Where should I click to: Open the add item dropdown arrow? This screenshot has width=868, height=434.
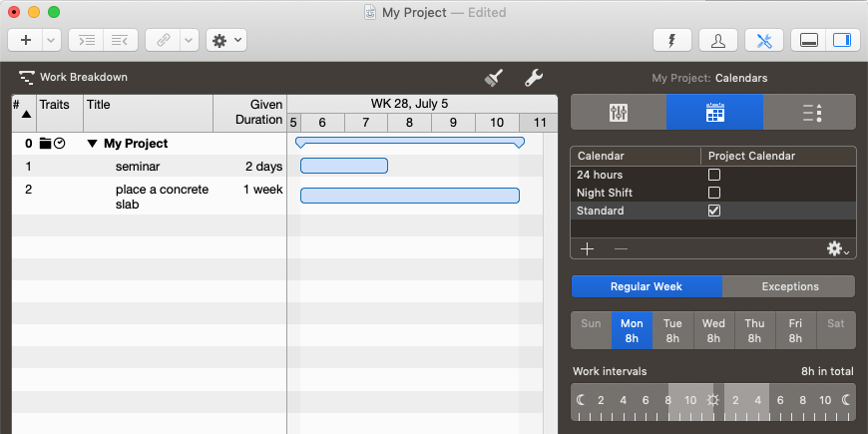52,41
